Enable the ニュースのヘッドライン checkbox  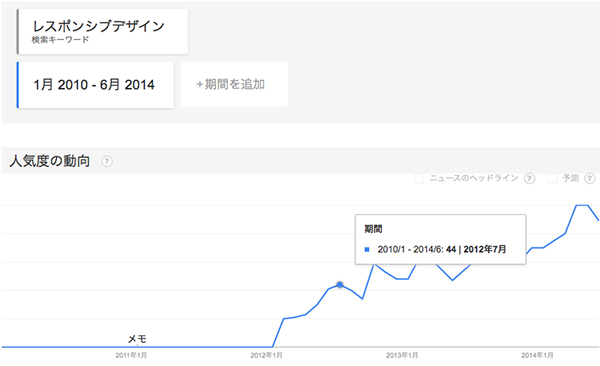point(419,178)
